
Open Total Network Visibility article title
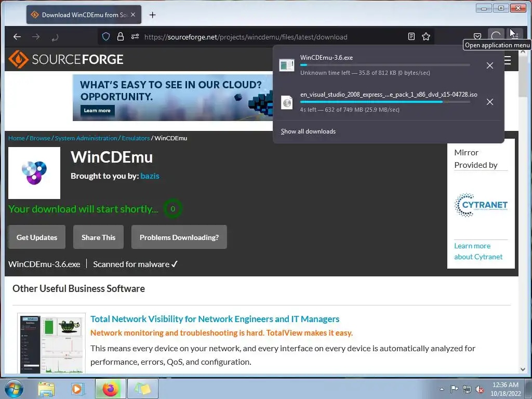click(x=215, y=319)
